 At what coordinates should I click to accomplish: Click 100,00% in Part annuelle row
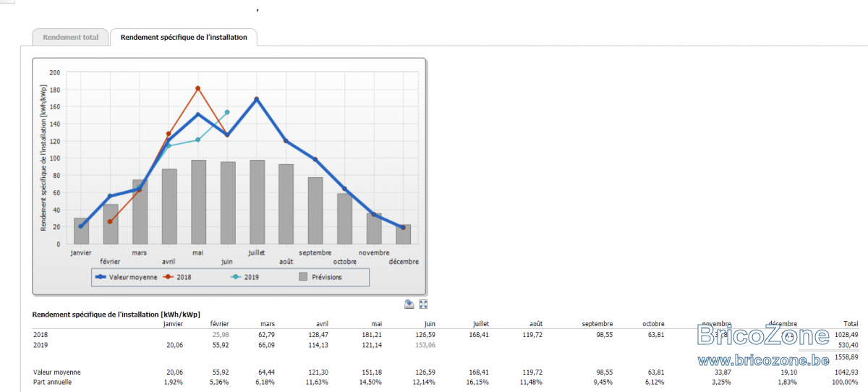click(x=846, y=381)
